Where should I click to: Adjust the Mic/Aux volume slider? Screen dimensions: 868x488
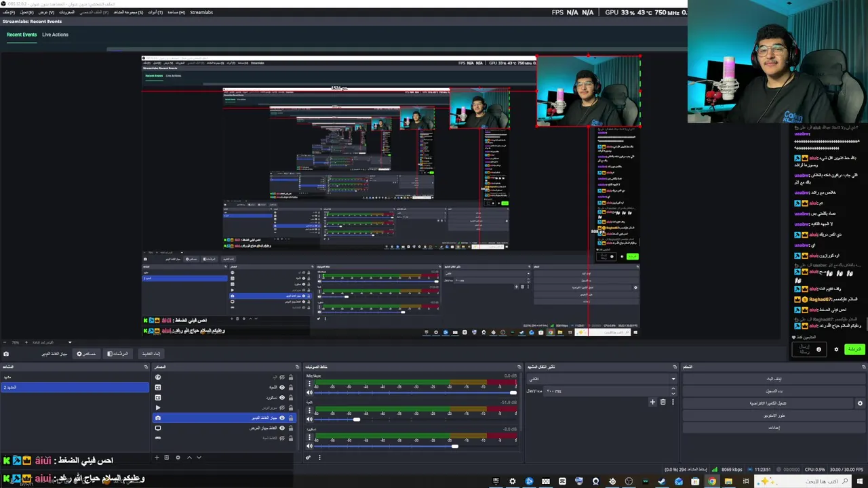coord(415,392)
